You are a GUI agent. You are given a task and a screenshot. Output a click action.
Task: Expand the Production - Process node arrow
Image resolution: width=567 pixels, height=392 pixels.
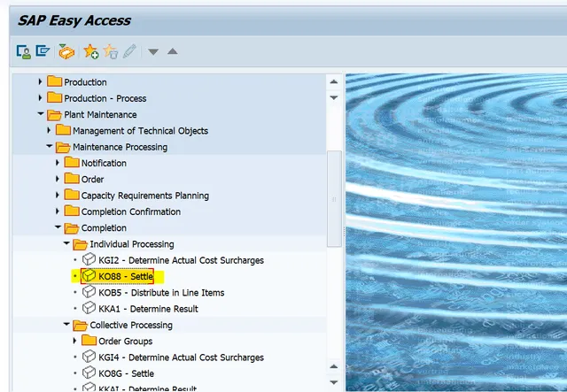coord(40,97)
